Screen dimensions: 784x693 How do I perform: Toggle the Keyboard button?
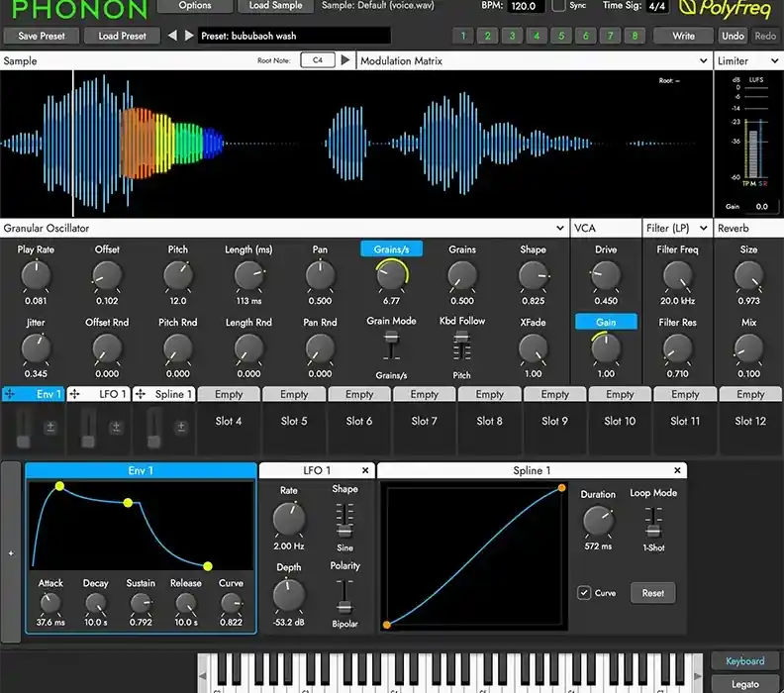745,661
